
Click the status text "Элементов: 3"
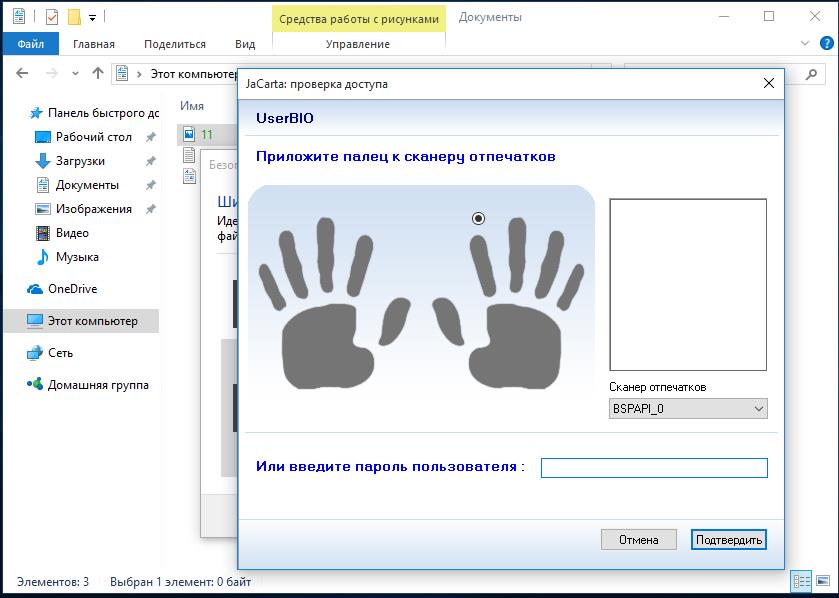point(53,581)
